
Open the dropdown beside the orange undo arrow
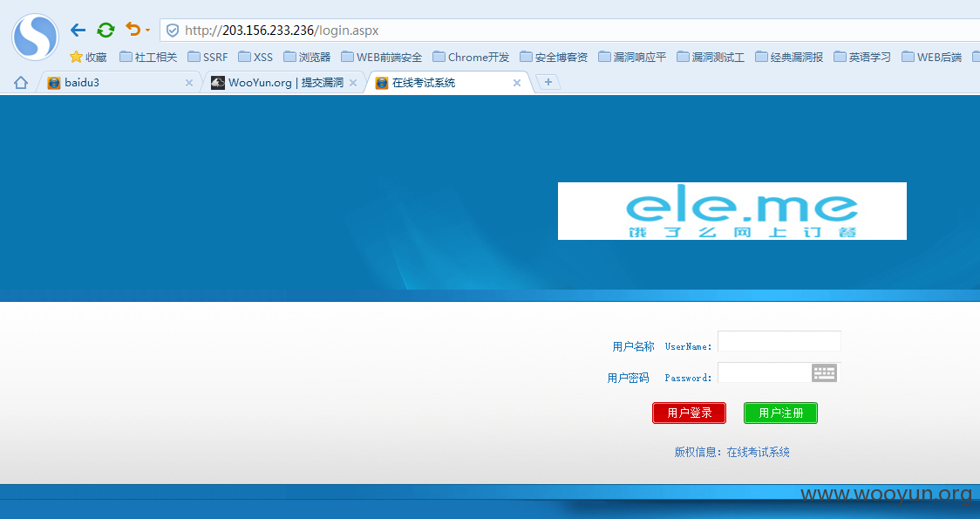click(147, 30)
